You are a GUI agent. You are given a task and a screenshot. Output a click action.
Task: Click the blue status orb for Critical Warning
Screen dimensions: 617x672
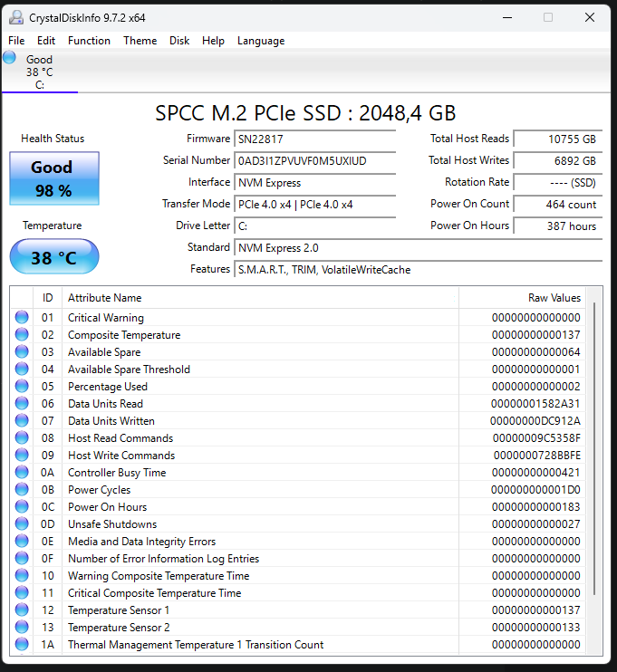(x=22, y=318)
